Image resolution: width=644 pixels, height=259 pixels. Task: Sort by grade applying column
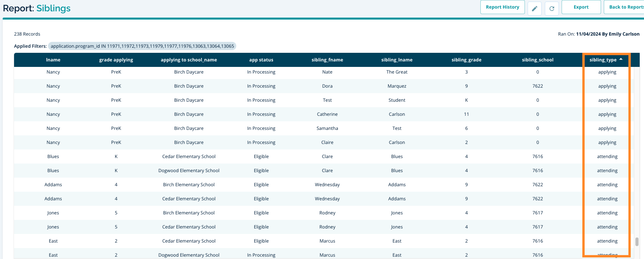(116, 60)
